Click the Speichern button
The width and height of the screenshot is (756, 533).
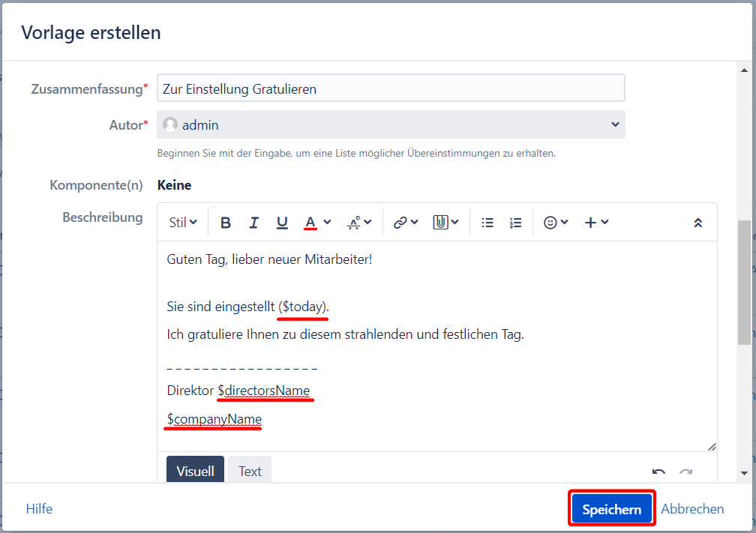pos(611,510)
